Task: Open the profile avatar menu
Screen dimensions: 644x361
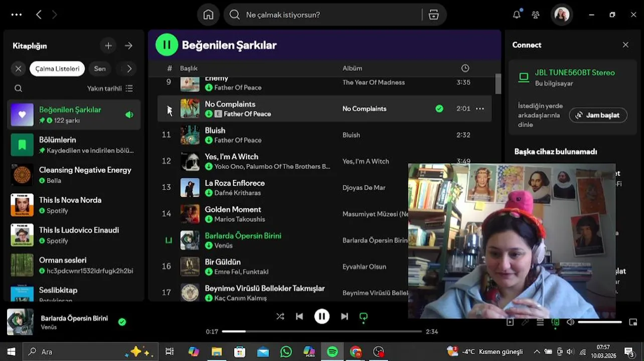Action: click(561, 15)
